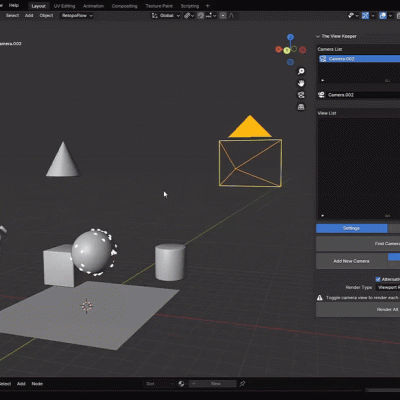Toggle camera view with the viewport camera icon
Image resolution: width=400 pixels, height=400 pixels.
point(301,95)
